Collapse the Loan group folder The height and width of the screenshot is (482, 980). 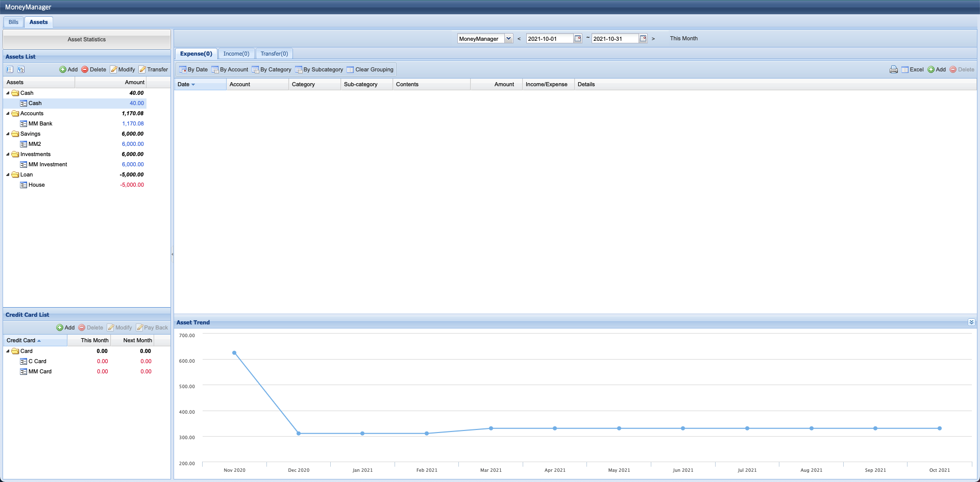[x=8, y=174]
